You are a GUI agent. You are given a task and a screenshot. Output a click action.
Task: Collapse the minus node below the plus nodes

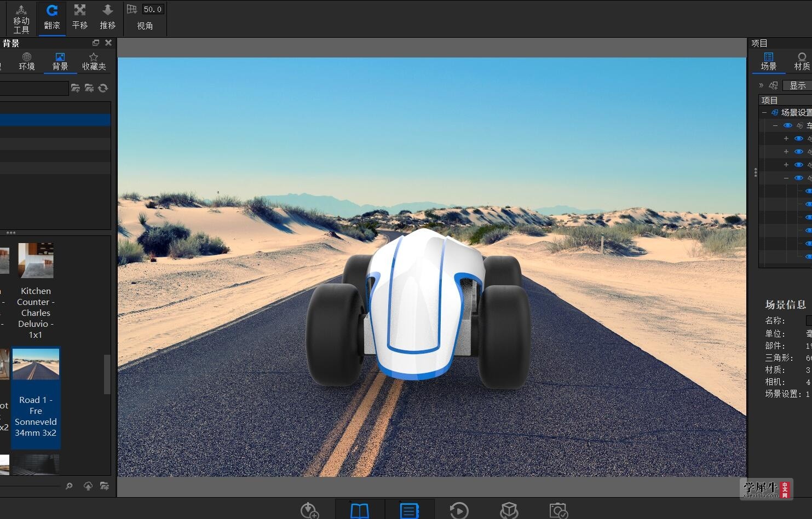[x=786, y=178]
